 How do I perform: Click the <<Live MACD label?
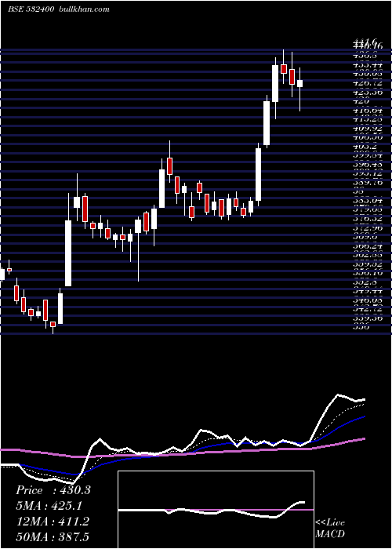click(x=330, y=529)
